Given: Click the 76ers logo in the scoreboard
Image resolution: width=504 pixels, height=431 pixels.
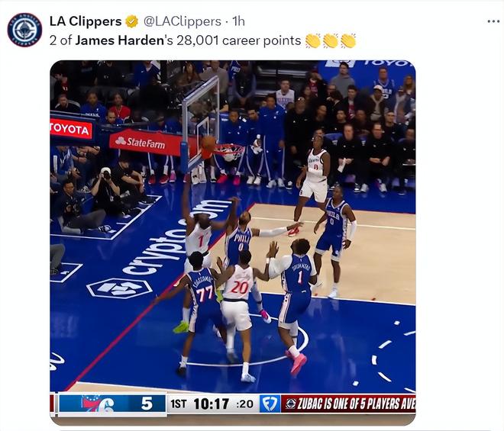Looking at the screenshot, I should 98,404.
